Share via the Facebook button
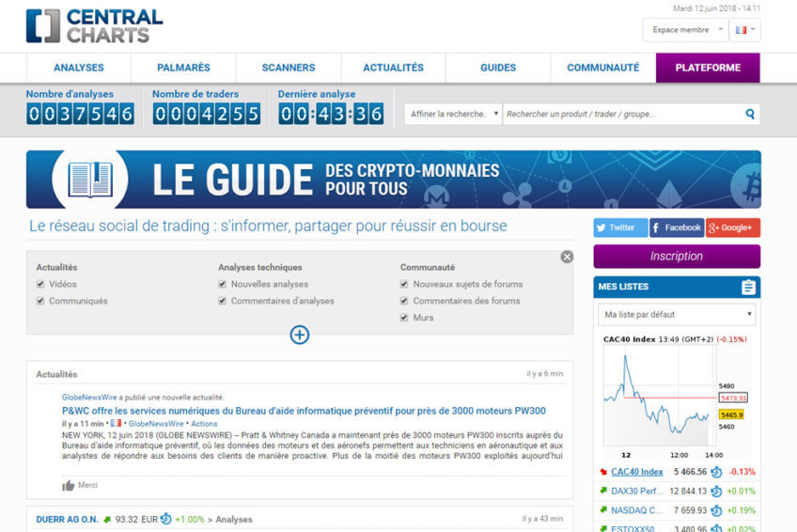 point(677,227)
